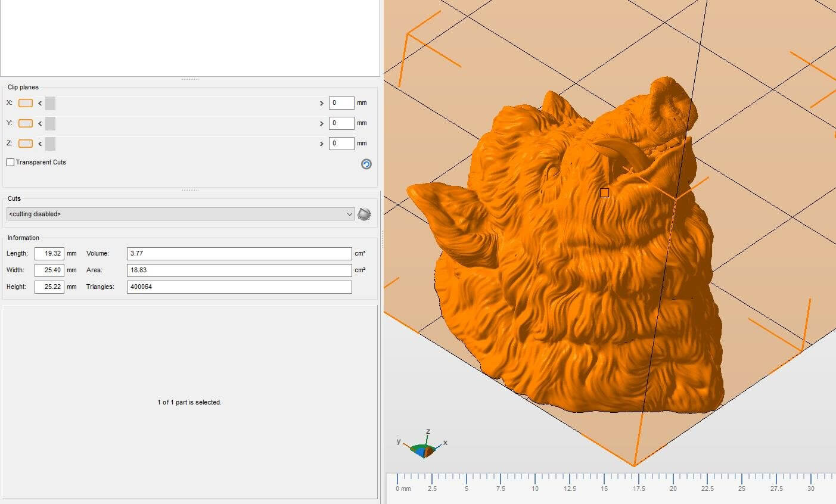This screenshot has width=836, height=504.
Task: Click the Length field showing 19.32
Action: pos(49,253)
